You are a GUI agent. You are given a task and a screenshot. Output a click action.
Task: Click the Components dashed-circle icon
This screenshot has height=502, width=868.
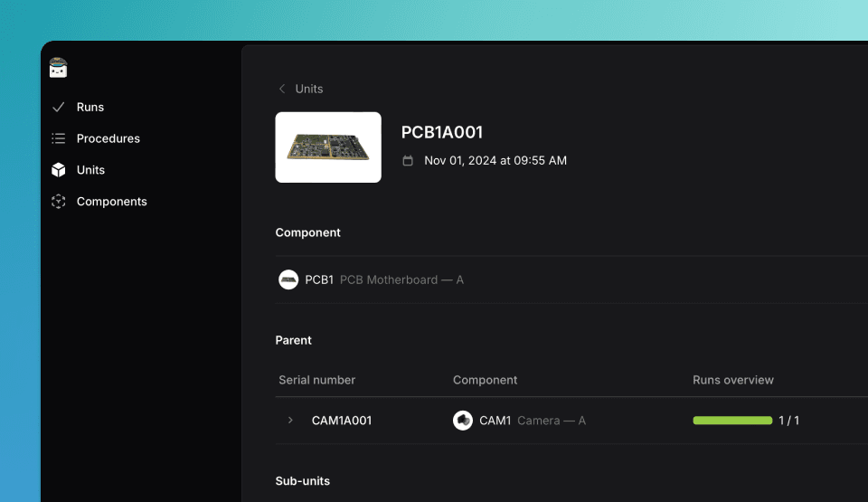click(58, 201)
